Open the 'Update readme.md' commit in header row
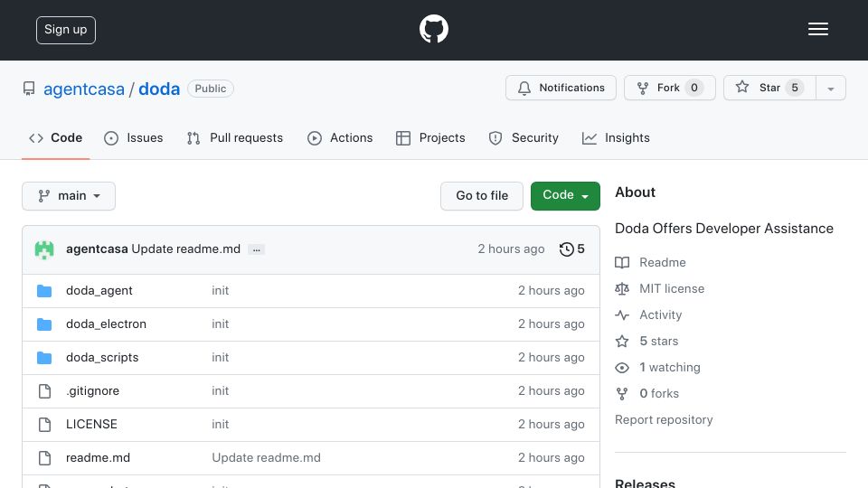This screenshot has width=868, height=488. pyautogui.click(x=185, y=249)
